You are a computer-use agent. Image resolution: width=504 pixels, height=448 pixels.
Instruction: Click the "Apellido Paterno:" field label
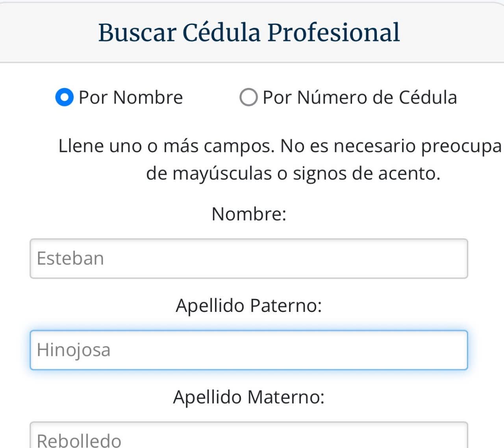248,306
